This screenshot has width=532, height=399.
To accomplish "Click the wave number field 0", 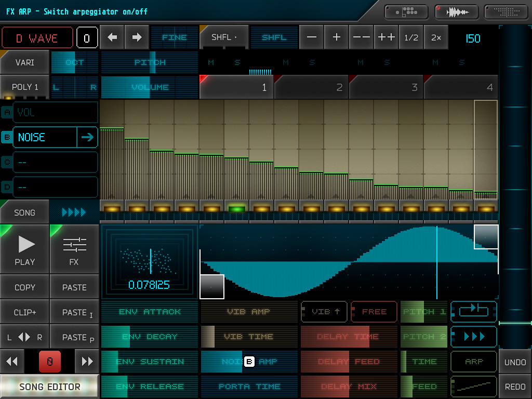I will 87,38.
